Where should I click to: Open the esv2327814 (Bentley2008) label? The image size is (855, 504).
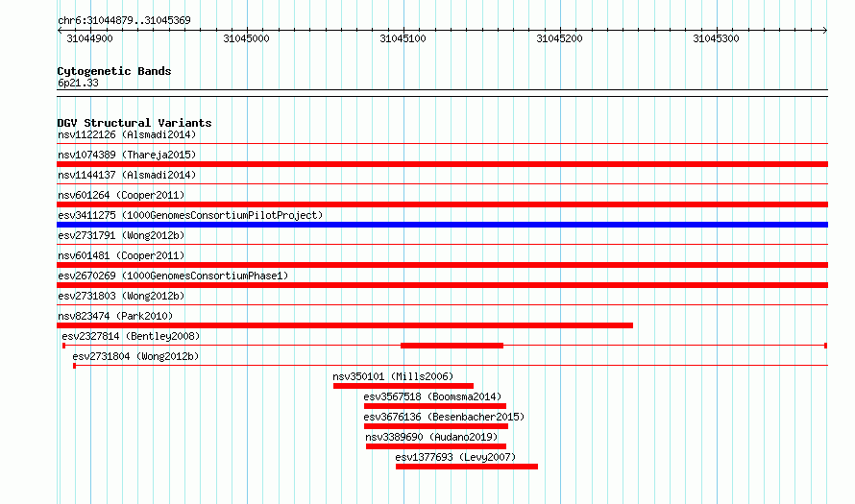click(x=131, y=336)
